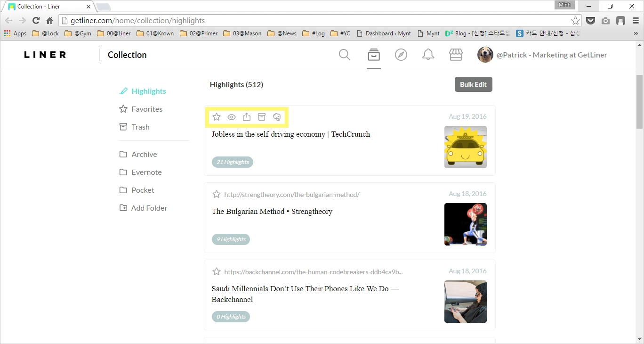The width and height of the screenshot is (644, 344).
Task: Click the Bulk Edit button
Action: tap(473, 84)
